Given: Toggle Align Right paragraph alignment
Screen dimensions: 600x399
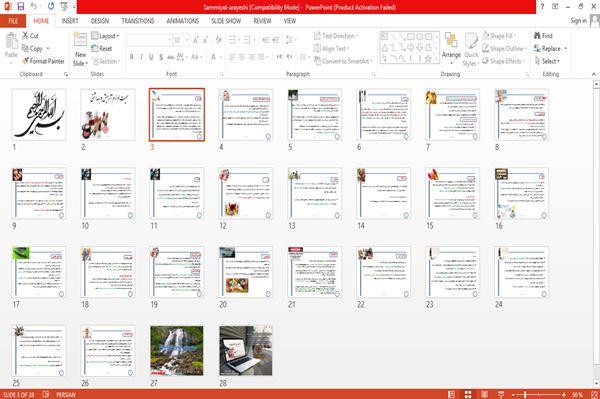Looking at the screenshot, I should click(x=251, y=57).
